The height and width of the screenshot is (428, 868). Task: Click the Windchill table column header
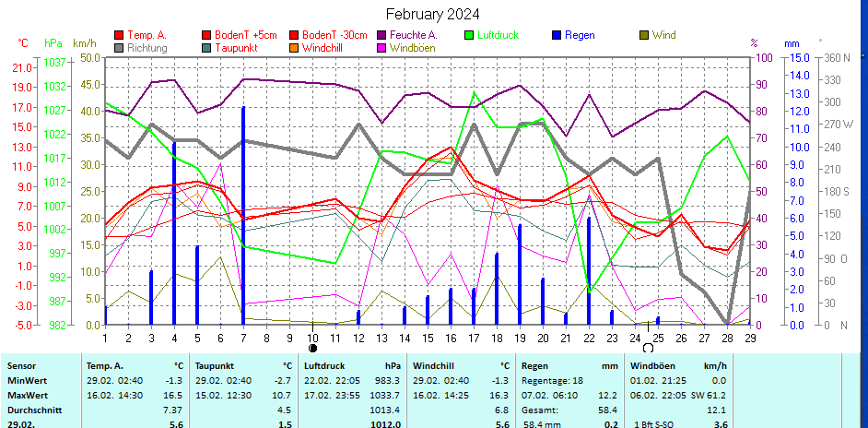(x=432, y=366)
